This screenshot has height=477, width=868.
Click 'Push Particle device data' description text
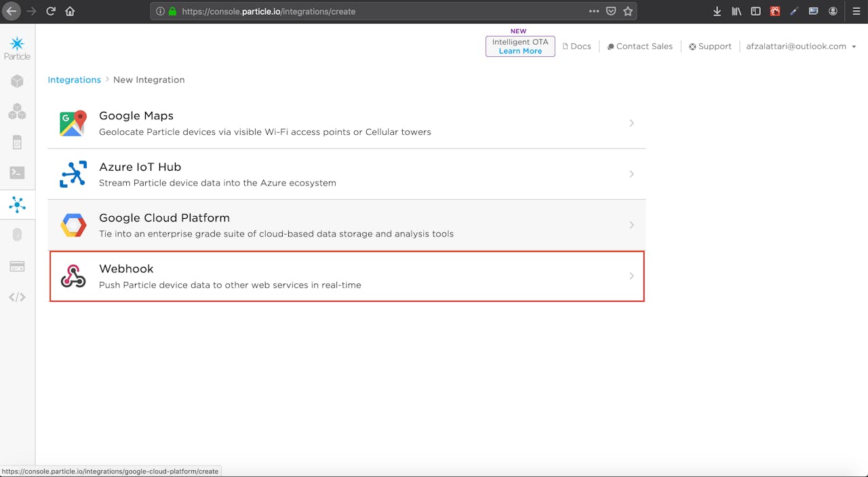[x=230, y=285]
